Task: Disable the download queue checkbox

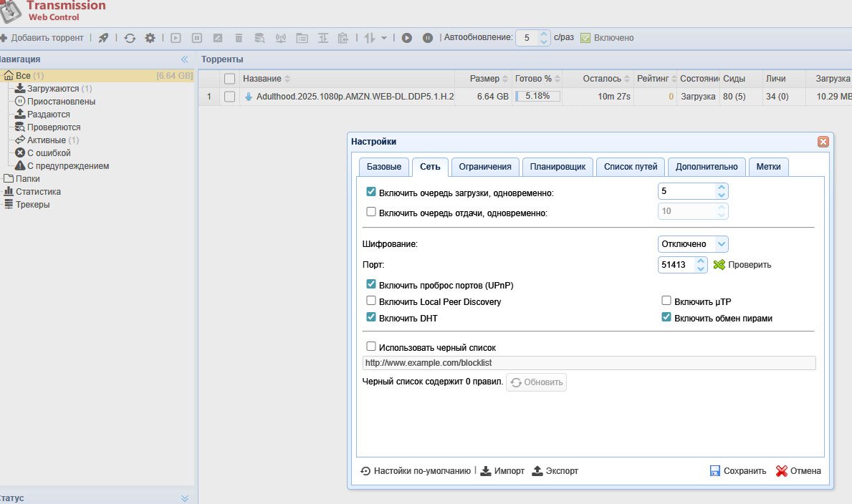Action: tap(371, 192)
